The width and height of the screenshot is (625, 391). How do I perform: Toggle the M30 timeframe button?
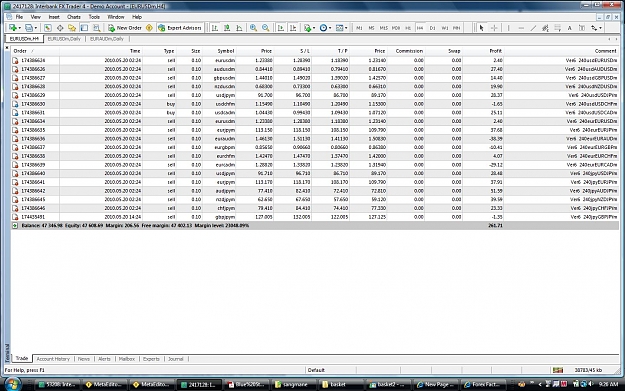[396, 28]
